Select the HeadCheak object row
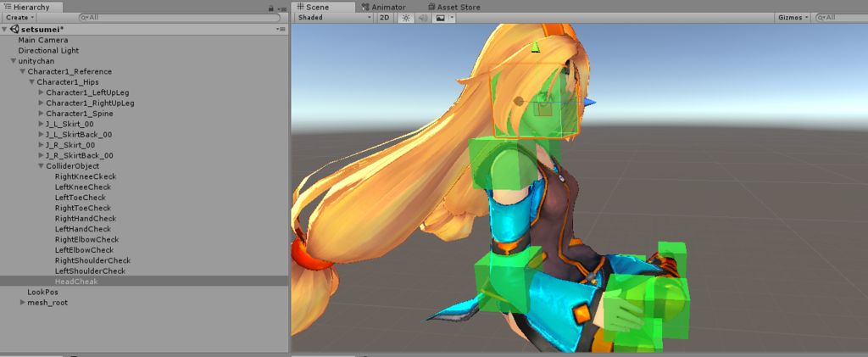Image resolution: width=868 pixels, height=357 pixels. 144,282
